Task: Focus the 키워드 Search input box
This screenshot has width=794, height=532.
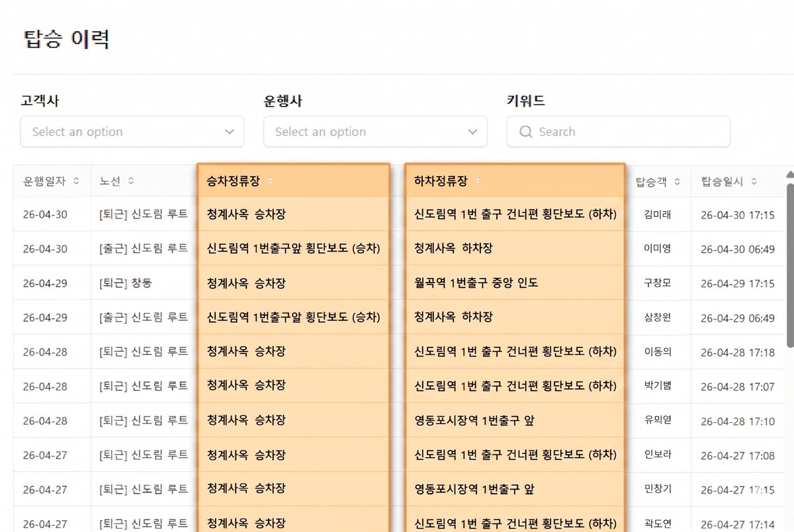Action: point(618,132)
